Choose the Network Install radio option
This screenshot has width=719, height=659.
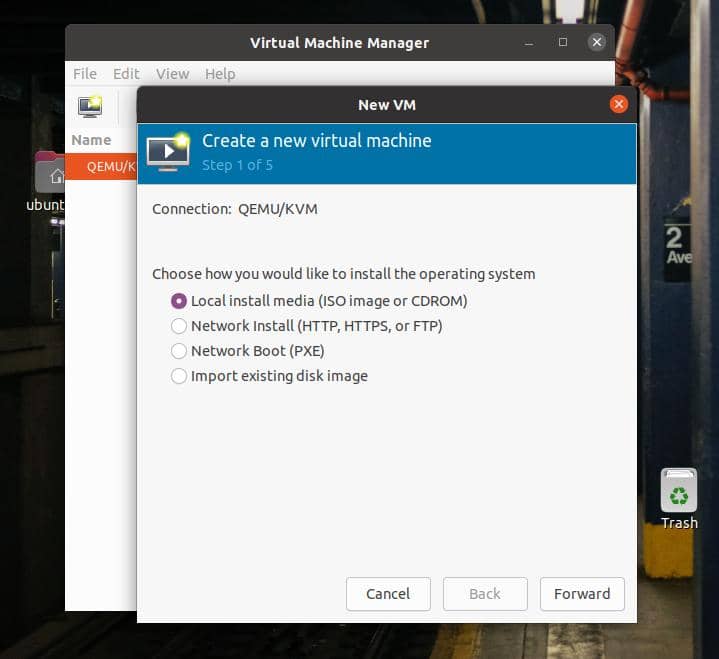pos(179,326)
